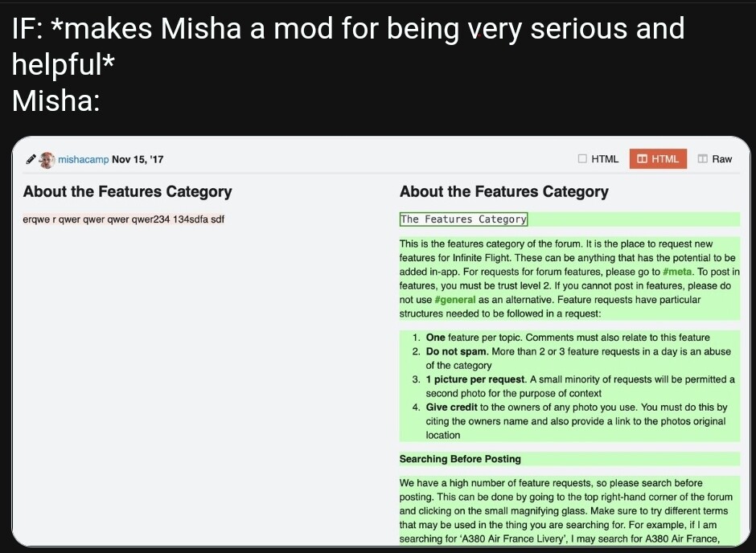
Task: Click the "Searching Before Posting" heading
Action: [x=460, y=459]
